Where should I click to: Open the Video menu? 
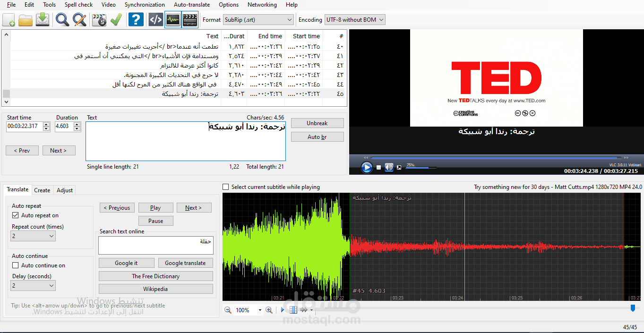pos(109,5)
